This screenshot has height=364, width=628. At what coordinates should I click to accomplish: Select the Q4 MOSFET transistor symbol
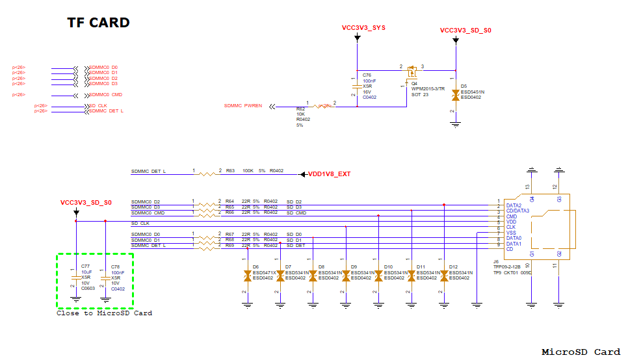[x=412, y=72]
